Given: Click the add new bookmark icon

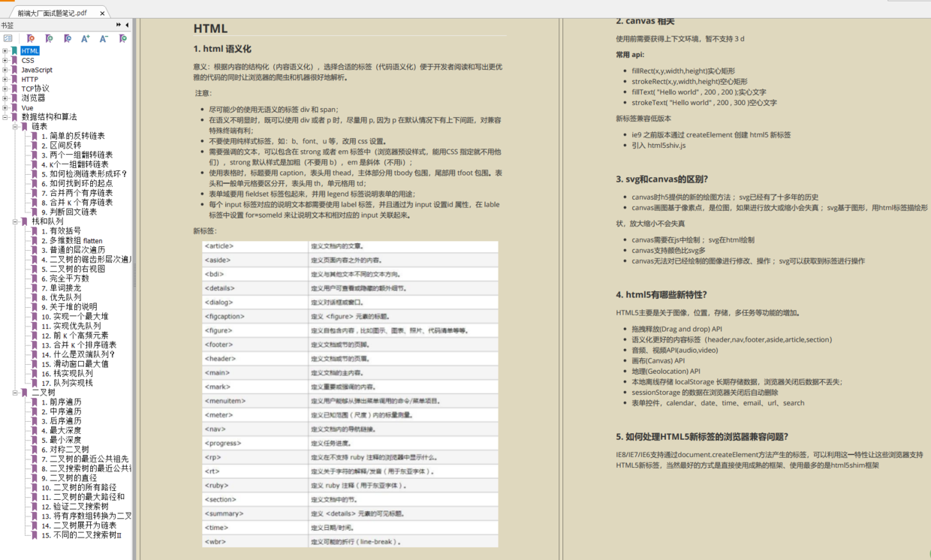Looking at the screenshot, I should click(x=49, y=38).
